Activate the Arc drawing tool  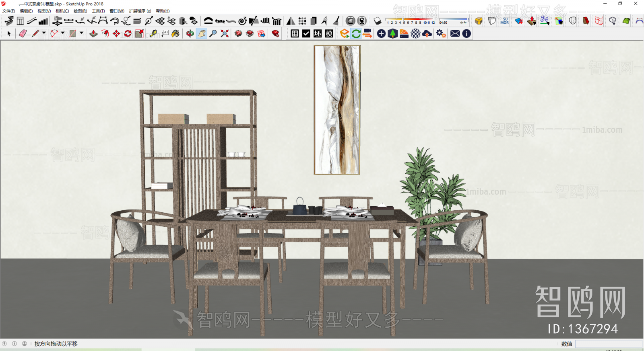54,34
